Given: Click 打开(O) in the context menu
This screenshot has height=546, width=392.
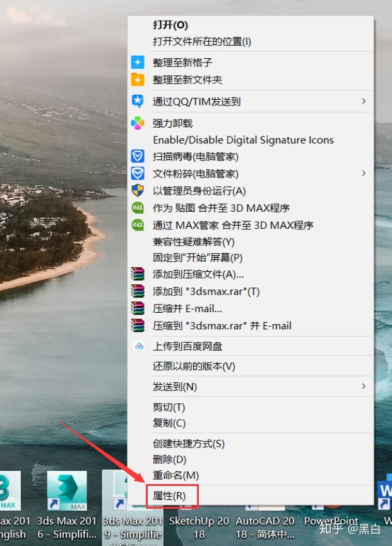Looking at the screenshot, I should (x=170, y=25).
